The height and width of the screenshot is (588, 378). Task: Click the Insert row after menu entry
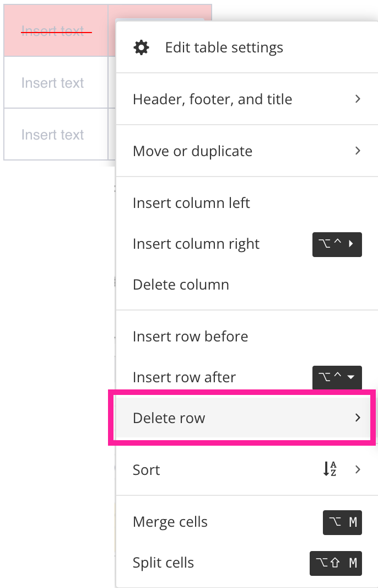(184, 377)
